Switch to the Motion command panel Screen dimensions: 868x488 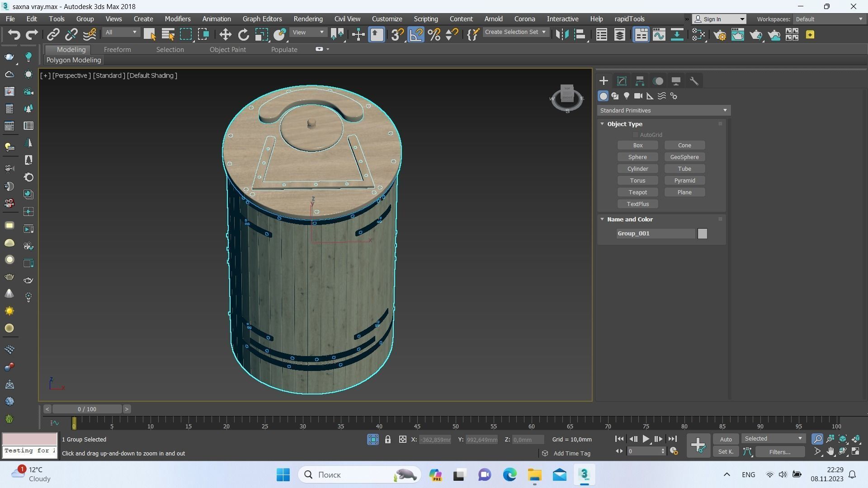[658, 81]
